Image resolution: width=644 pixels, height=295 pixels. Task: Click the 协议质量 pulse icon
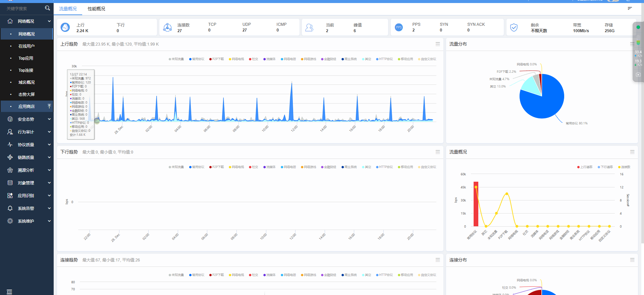tap(10, 144)
